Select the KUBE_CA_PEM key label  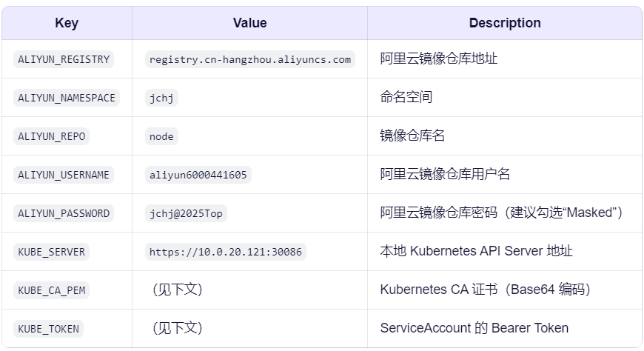pos(52,290)
